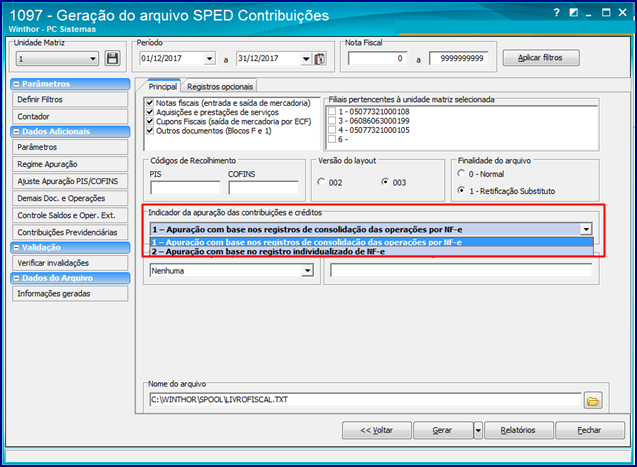
Task: Check filial 1 - 05077321000108
Action: [x=332, y=111]
